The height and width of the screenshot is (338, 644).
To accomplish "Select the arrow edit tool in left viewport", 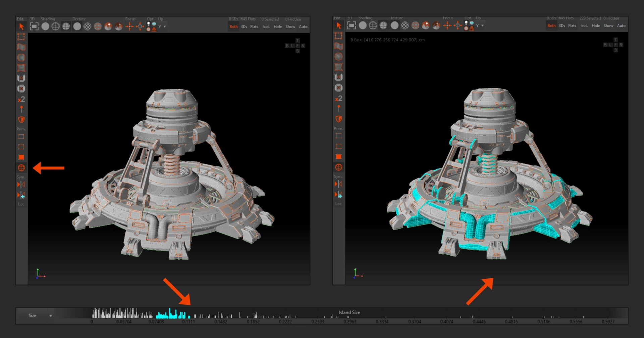I will point(21,26).
